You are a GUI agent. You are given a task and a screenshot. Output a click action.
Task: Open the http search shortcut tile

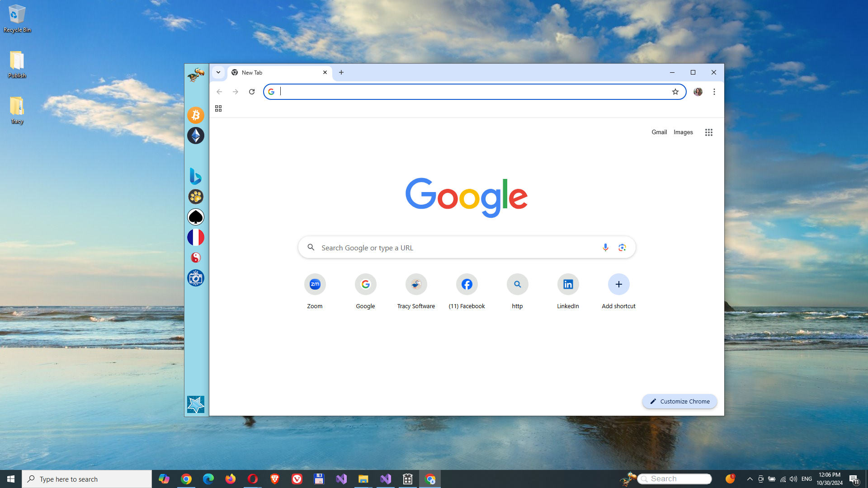pos(518,291)
